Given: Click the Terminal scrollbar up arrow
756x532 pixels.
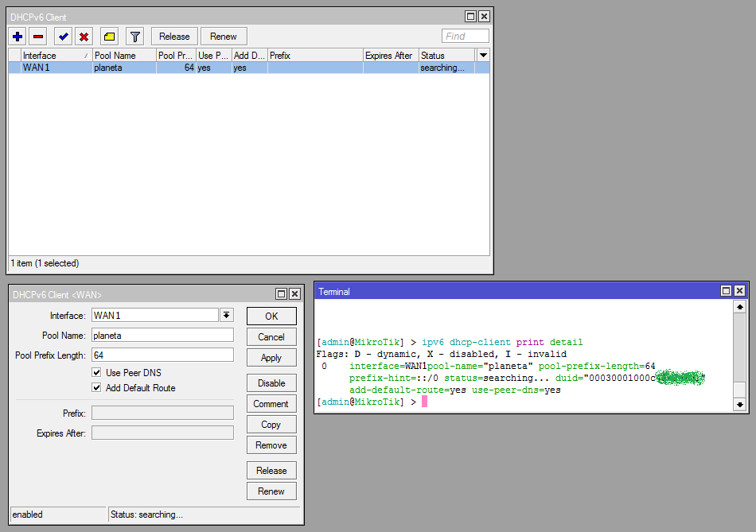Looking at the screenshot, I should (x=739, y=307).
